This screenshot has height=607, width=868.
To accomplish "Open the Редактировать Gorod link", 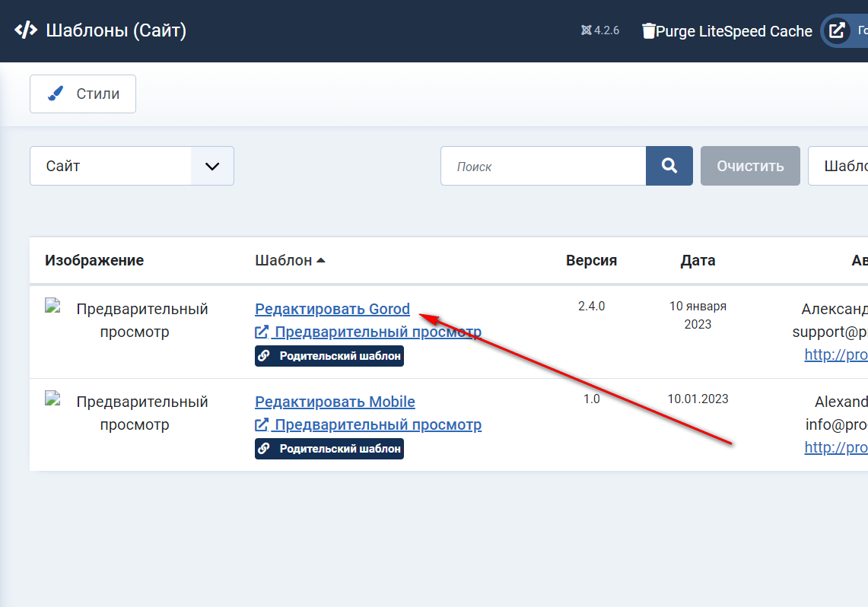I will point(332,309).
